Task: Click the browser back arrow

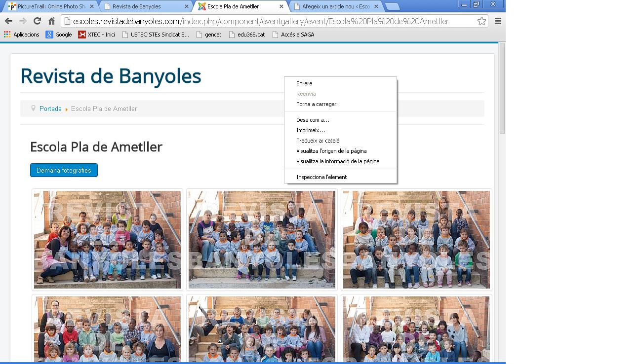Action: [x=8, y=21]
